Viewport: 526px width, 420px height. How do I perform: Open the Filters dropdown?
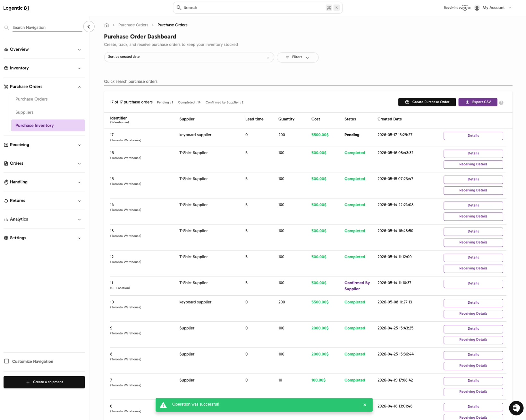point(297,57)
